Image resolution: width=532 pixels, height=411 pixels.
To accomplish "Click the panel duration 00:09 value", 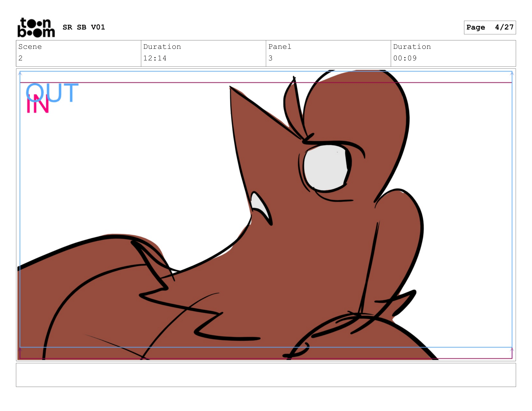I will (x=405, y=58).
